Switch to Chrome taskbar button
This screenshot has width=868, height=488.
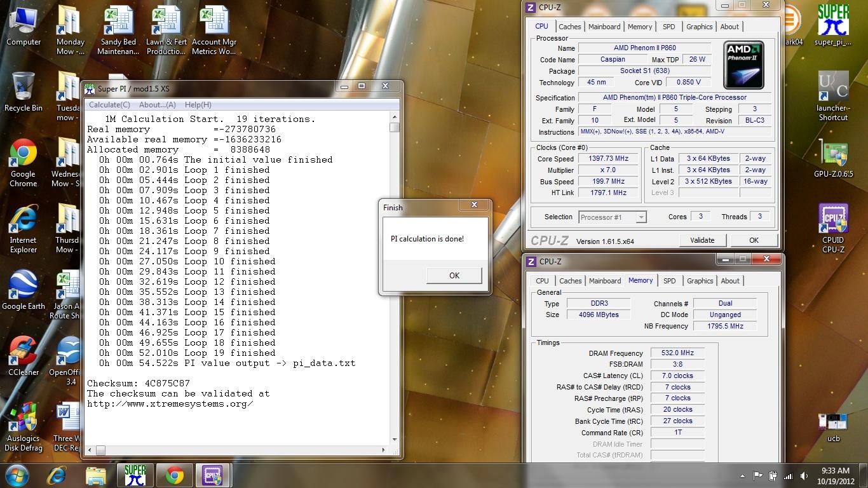point(174,475)
